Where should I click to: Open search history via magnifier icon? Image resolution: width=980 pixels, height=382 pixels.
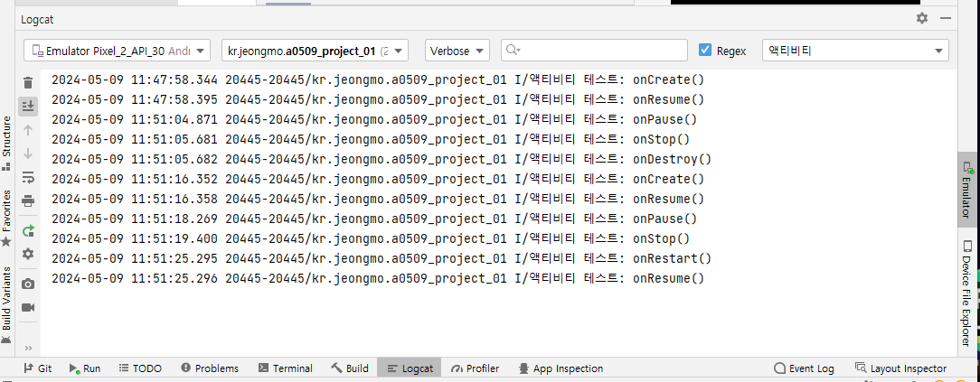[x=513, y=51]
